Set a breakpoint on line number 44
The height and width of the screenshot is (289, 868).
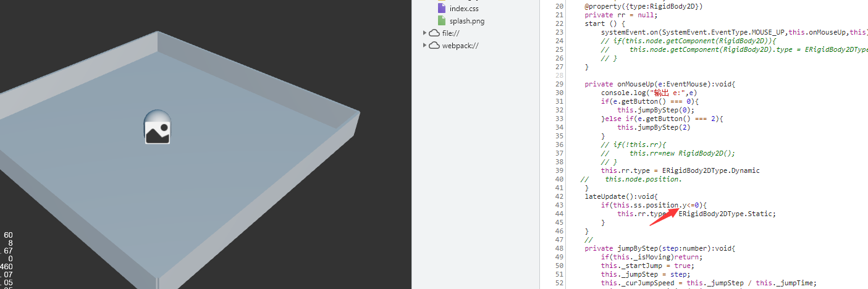tap(559, 214)
